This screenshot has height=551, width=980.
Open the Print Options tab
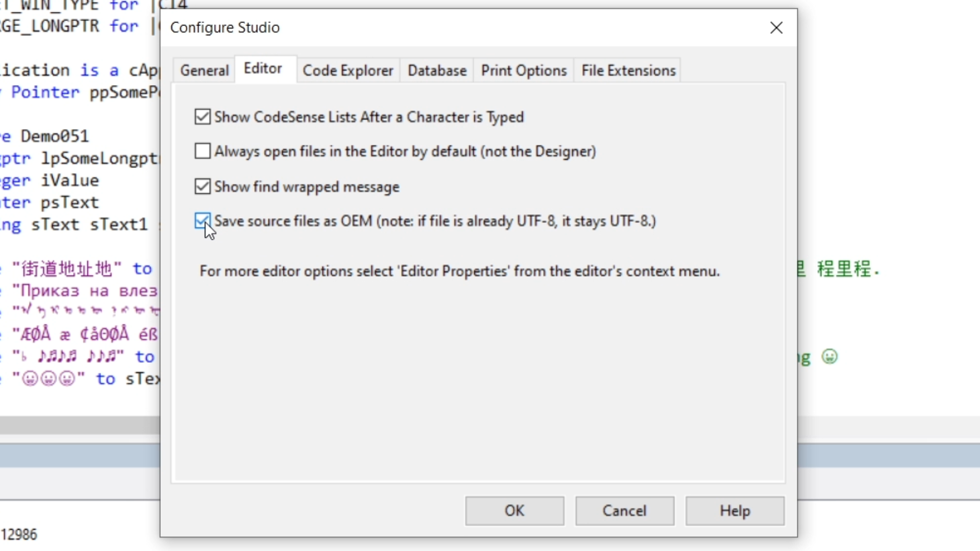(524, 70)
